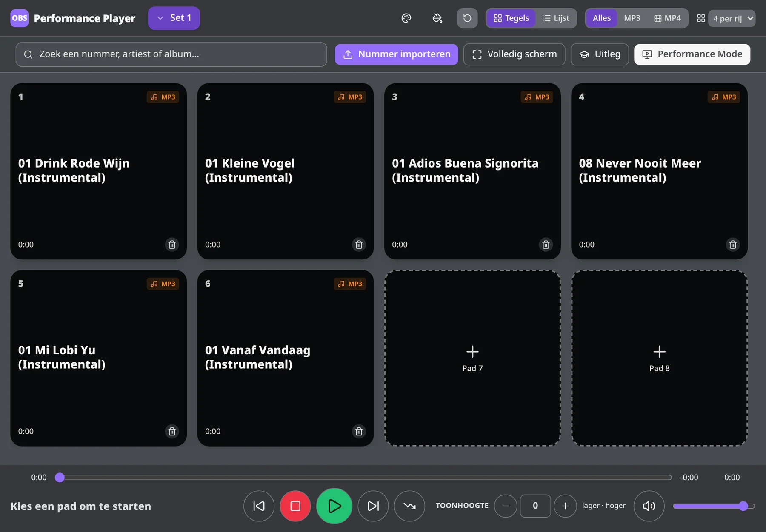Open the color palette theme icon
Screen dimensions: 766x532
tap(406, 18)
